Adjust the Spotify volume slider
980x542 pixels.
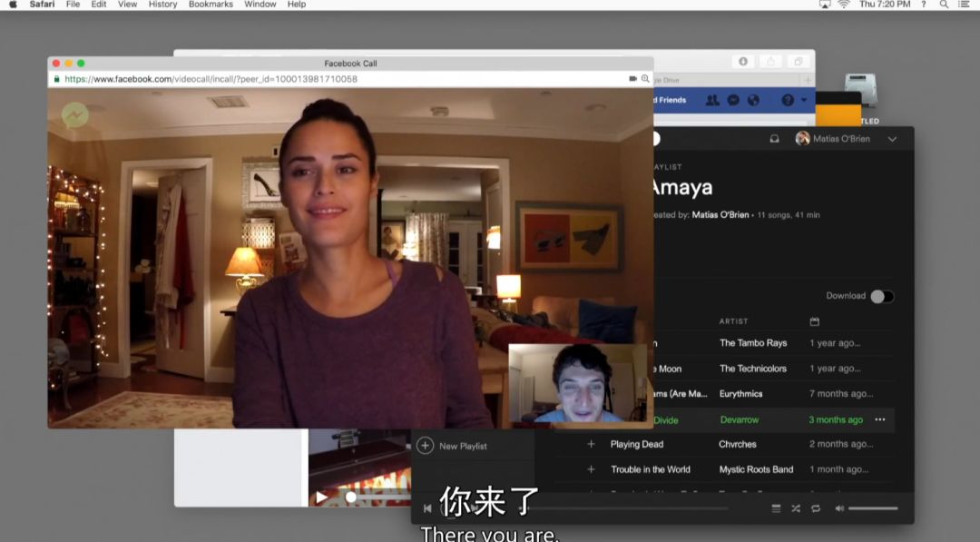pyautogui.click(x=872, y=508)
